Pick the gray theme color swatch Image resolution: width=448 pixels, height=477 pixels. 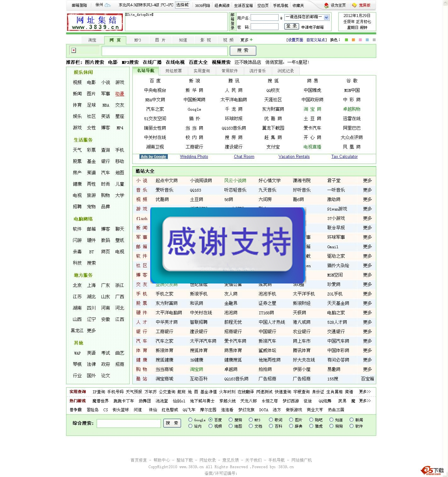click(374, 40)
